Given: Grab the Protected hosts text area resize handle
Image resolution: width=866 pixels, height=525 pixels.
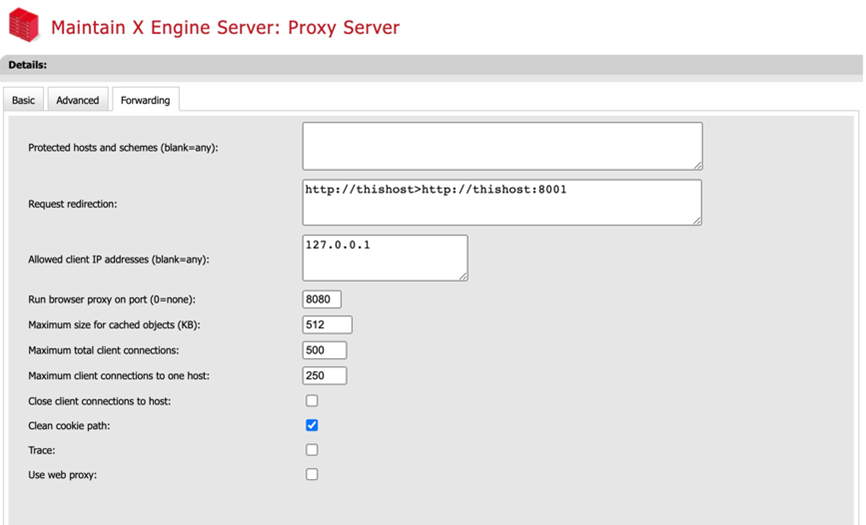Looking at the screenshot, I should (x=698, y=165).
